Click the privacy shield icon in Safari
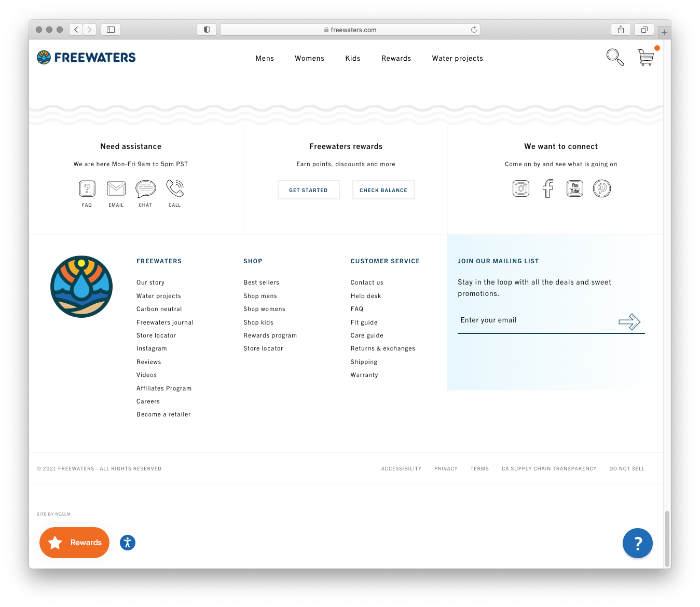This screenshot has width=700, height=607. [207, 30]
